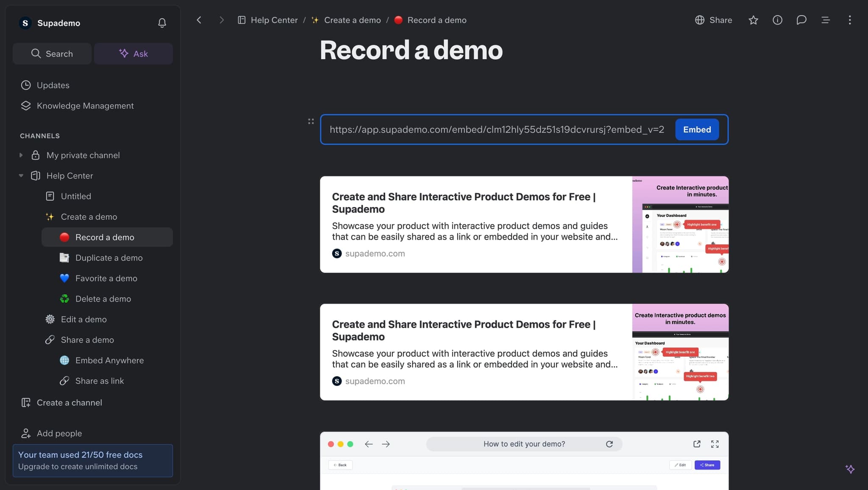
Task: Expand My private channel tree
Action: (x=21, y=155)
